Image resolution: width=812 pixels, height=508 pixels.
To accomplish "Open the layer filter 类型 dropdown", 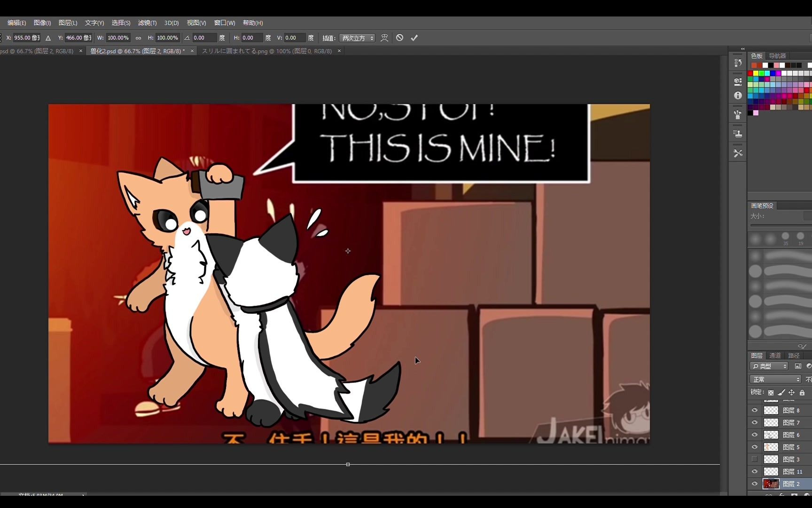I will tap(769, 366).
